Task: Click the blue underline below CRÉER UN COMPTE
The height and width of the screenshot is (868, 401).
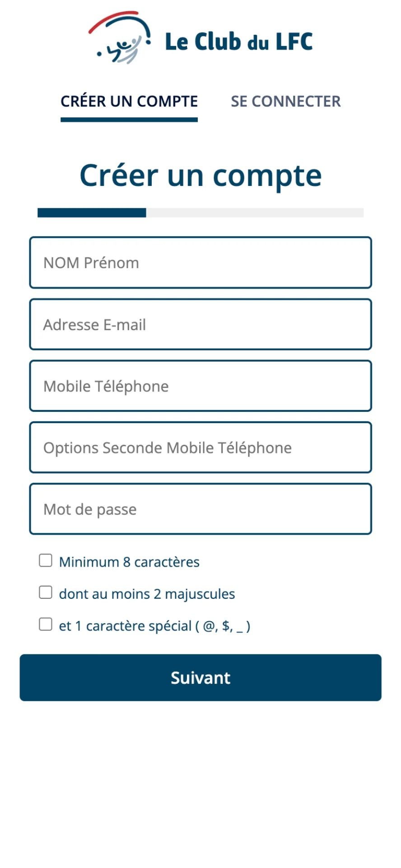Action: (x=129, y=120)
